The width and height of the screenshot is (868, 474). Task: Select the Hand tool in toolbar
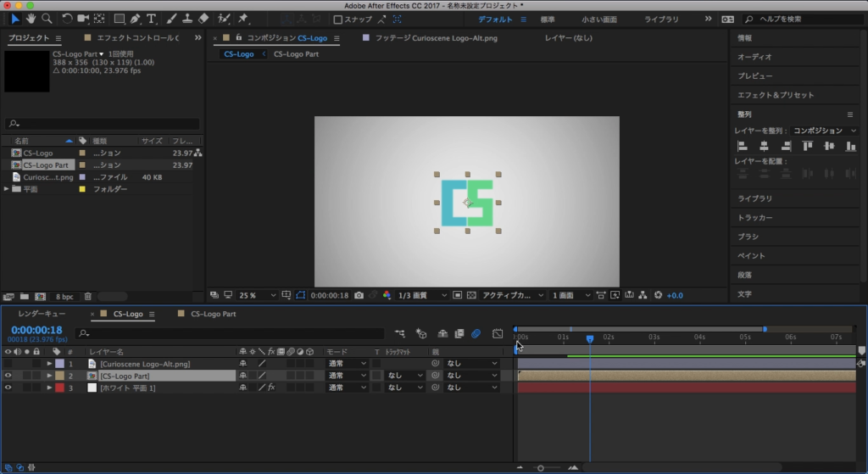[31, 19]
